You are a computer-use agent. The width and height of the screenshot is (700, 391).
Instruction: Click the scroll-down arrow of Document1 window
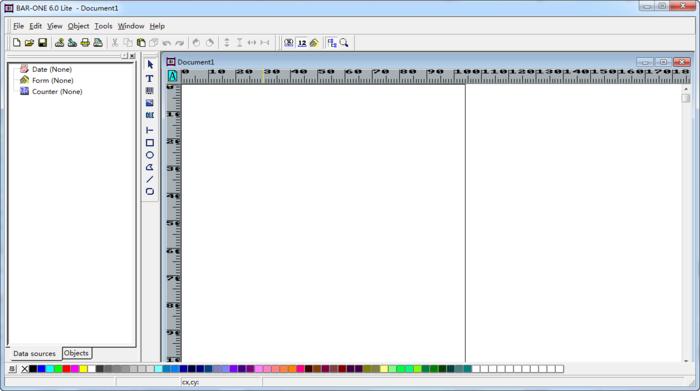pos(686,361)
